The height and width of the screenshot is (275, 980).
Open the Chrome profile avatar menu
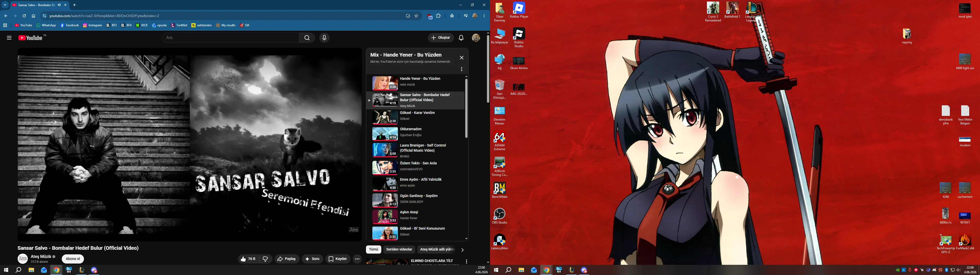click(x=475, y=16)
